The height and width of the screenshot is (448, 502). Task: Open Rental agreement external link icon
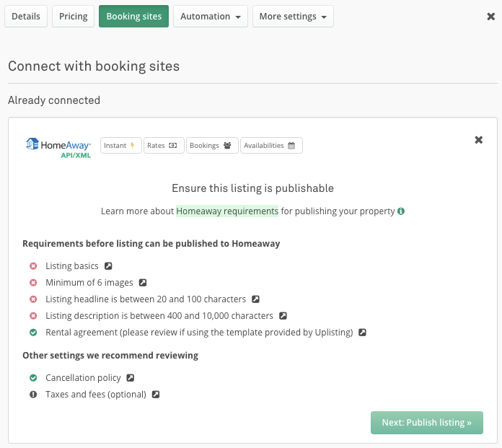click(x=362, y=333)
